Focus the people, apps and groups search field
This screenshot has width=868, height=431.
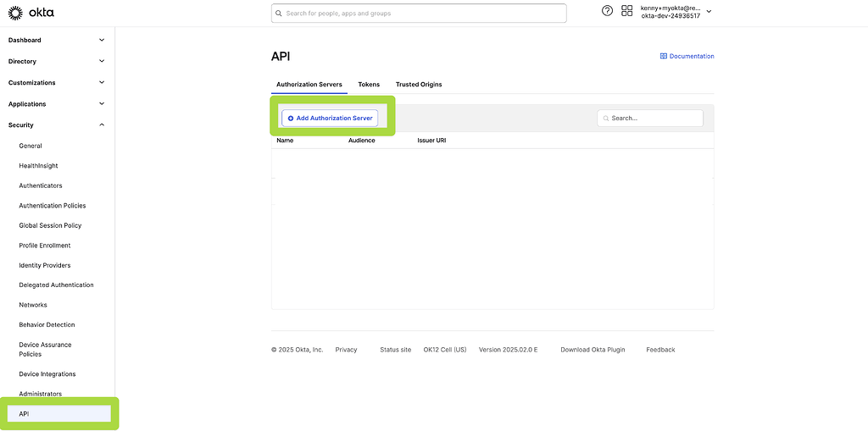419,14
